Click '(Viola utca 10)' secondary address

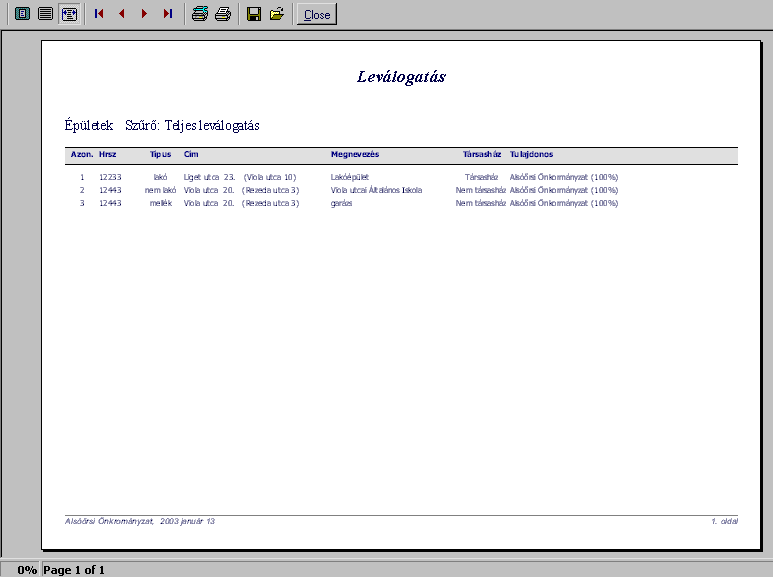[x=270, y=177]
